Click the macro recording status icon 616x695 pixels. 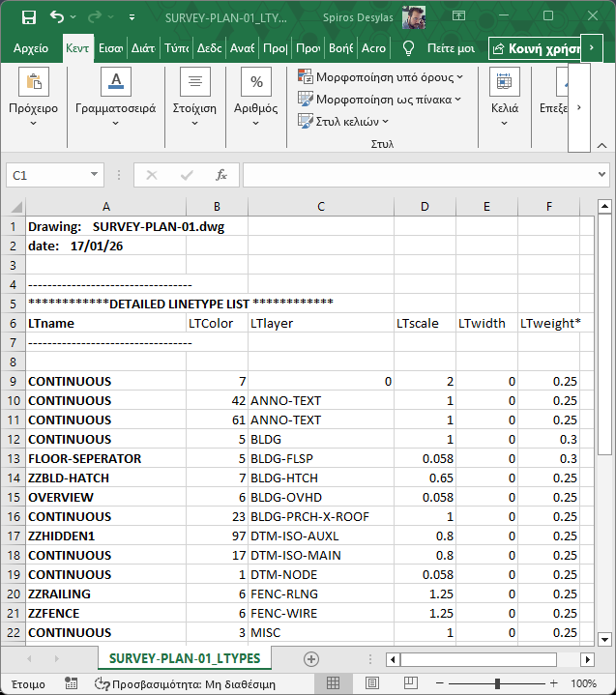[71, 683]
